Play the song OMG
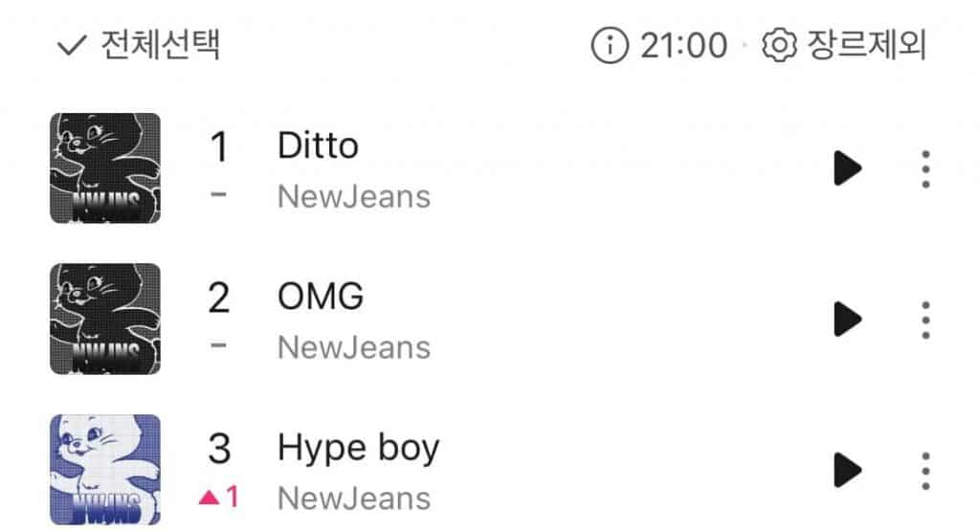 pos(847,320)
